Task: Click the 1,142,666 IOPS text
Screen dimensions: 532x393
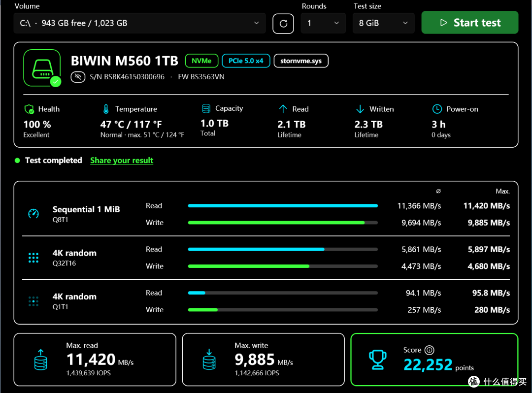Action: pyautogui.click(x=257, y=373)
